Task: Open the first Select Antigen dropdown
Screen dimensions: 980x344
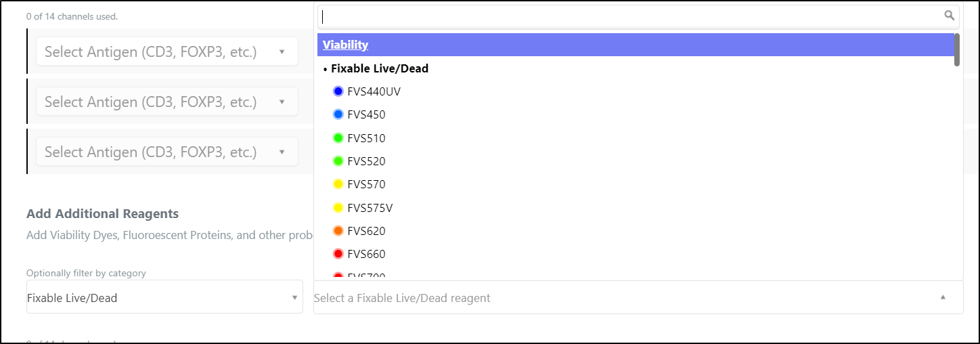Action: (167, 51)
